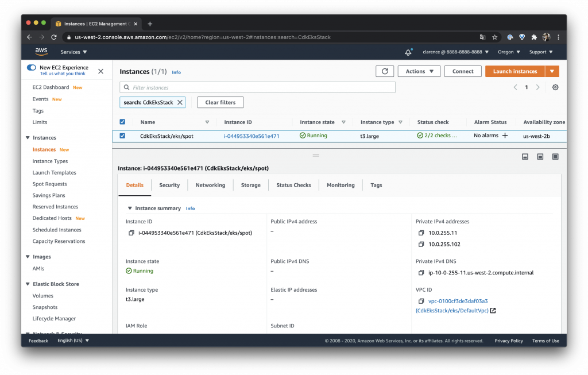Open Spot Requests in sidebar
The width and height of the screenshot is (588, 375).
click(49, 184)
